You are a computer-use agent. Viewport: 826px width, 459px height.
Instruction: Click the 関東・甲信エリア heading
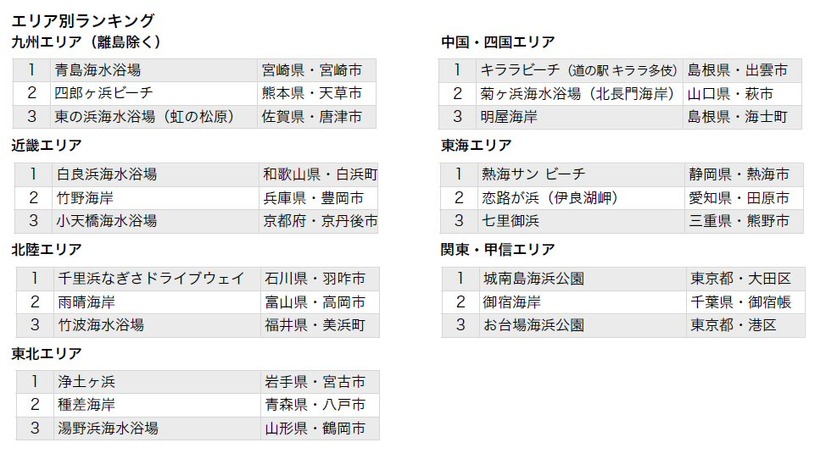pos(498,249)
